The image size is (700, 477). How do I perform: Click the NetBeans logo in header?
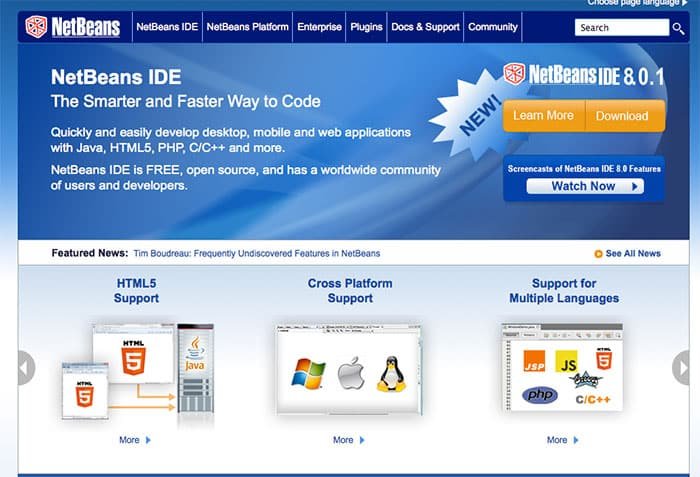click(x=73, y=27)
